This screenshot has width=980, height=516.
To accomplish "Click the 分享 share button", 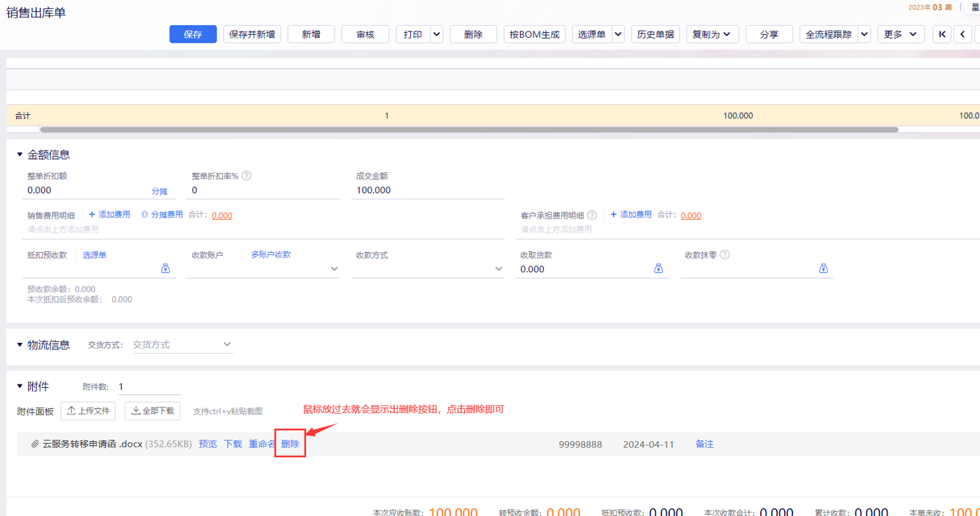I will tap(769, 34).
